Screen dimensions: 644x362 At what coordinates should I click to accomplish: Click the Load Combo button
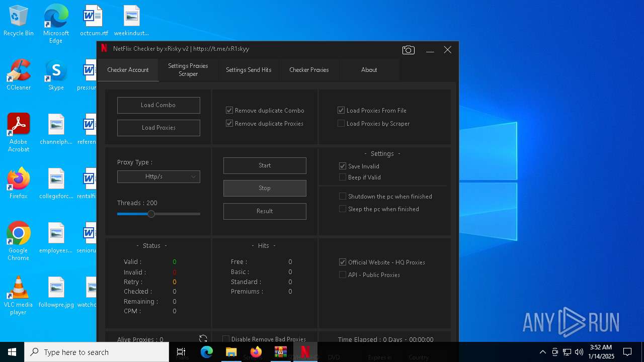[158, 105]
